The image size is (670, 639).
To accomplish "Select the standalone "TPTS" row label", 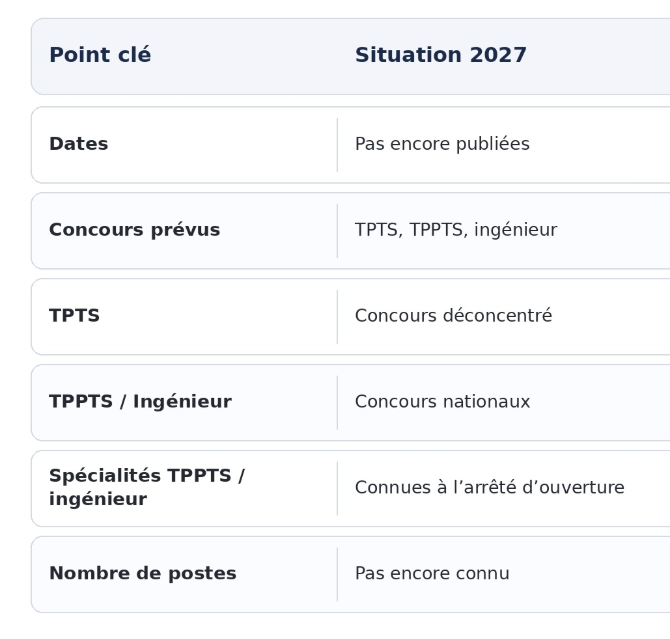I will tap(74, 316).
